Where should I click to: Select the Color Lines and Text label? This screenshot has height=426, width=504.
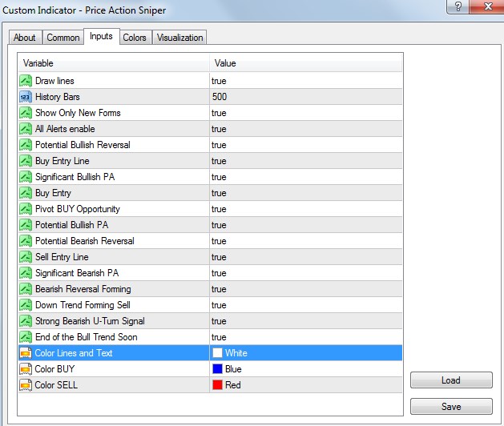click(x=74, y=353)
